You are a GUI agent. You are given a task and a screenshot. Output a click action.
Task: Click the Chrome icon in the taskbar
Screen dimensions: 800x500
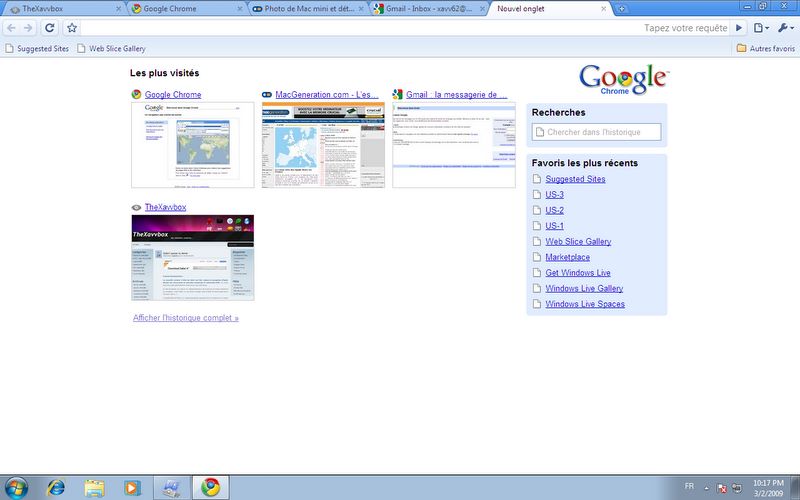(211, 487)
